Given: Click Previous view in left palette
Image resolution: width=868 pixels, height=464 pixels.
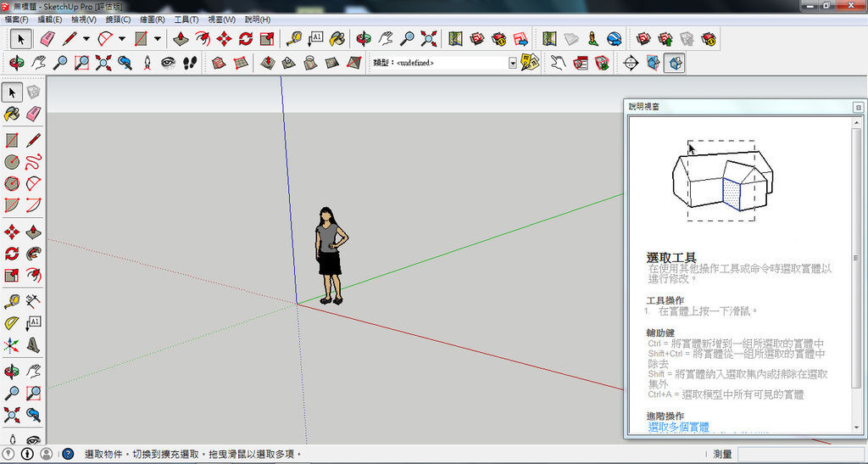Looking at the screenshot, I should click(33, 415).
